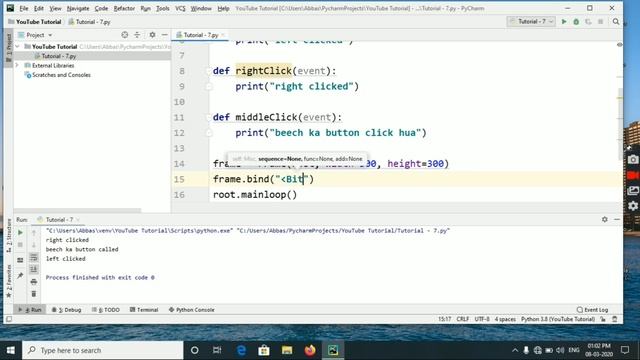640x360 pixels.
Task: Fold the middleClick function at line 11
Action: (209, 118)
